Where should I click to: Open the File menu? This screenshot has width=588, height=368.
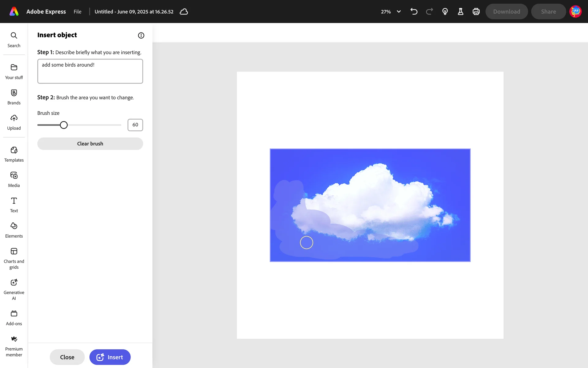pos(77,12)
